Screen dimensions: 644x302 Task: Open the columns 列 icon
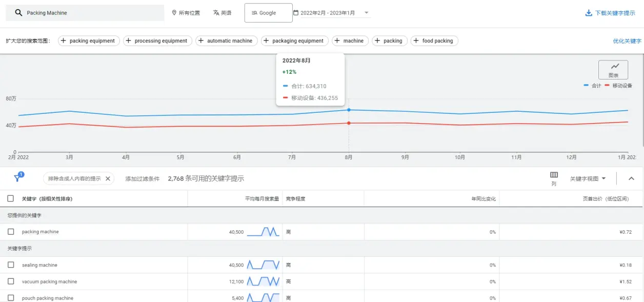(x=554, y=178)
